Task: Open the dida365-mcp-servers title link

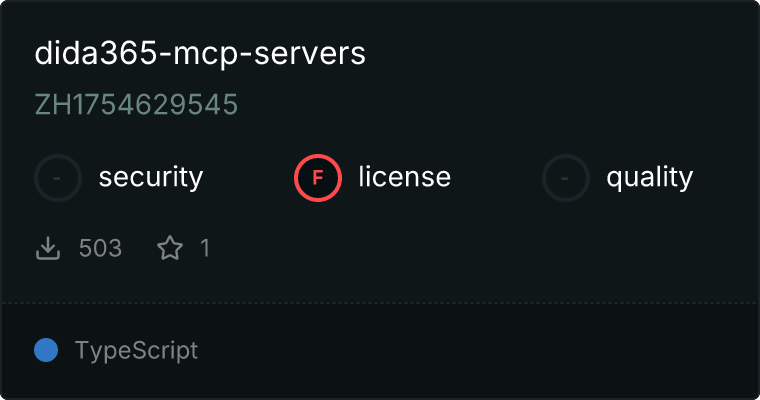Action: click(200, 53)
